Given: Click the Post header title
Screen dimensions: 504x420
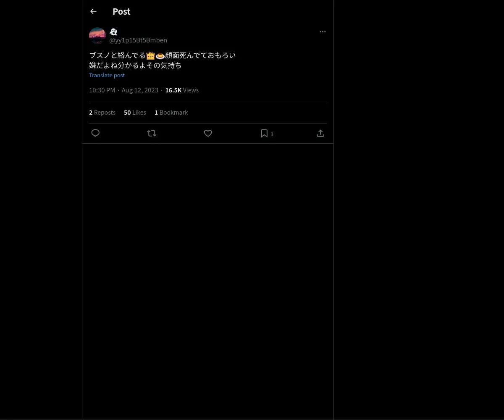Looking at the screenshot, I should tap(121, 11).
